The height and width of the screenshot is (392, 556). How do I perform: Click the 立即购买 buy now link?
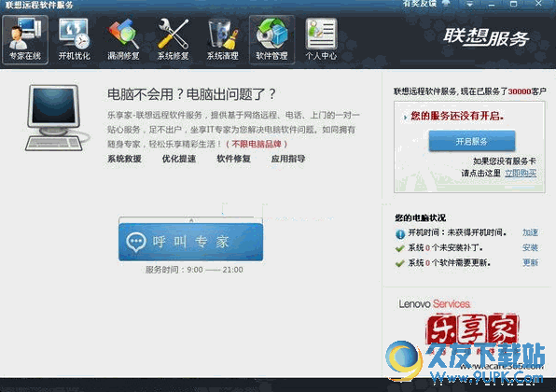click(x=521, y=173)
